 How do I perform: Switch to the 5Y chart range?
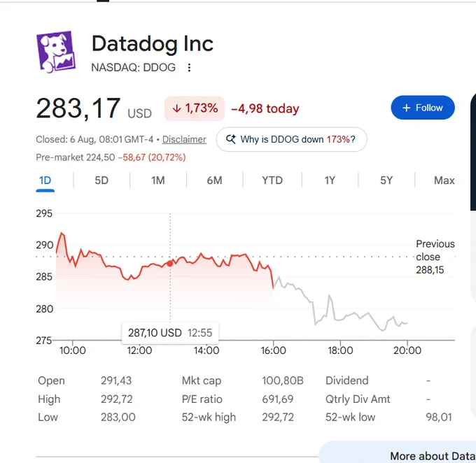coord(386,180)
